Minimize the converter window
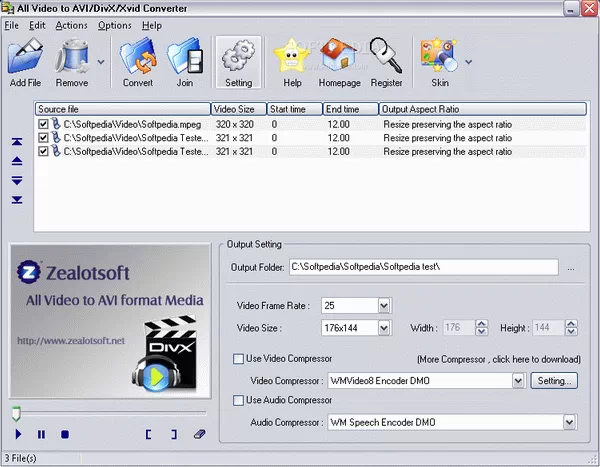The height and width of the screenshot is (467, 600). (x=571, y=8)
